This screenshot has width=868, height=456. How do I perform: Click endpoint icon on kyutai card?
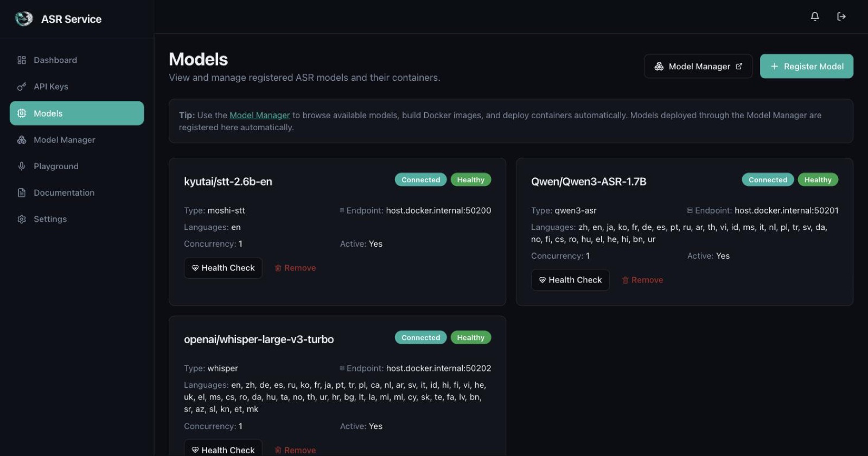click(342, 210)
